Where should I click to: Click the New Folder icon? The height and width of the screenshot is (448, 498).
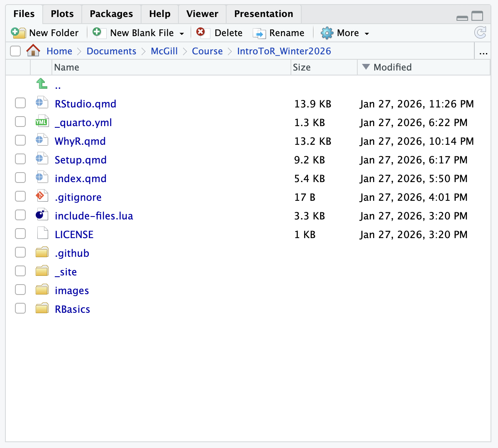[18, 33]
